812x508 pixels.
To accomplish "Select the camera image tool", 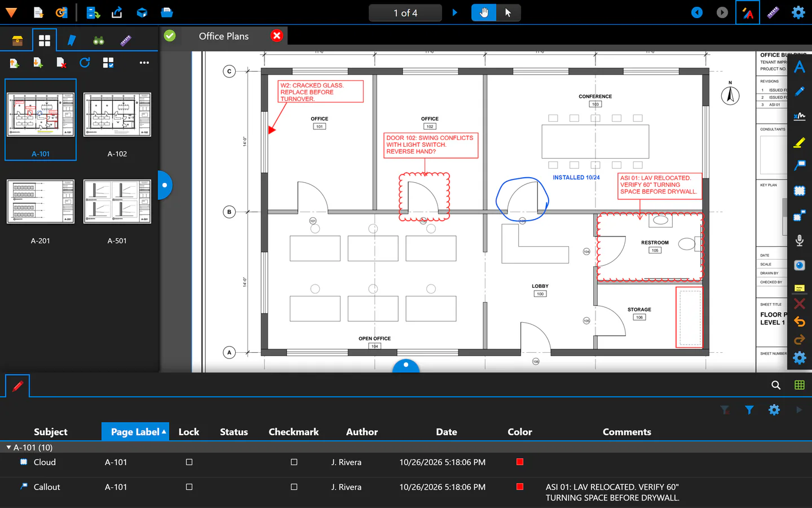I will (800, 265).
